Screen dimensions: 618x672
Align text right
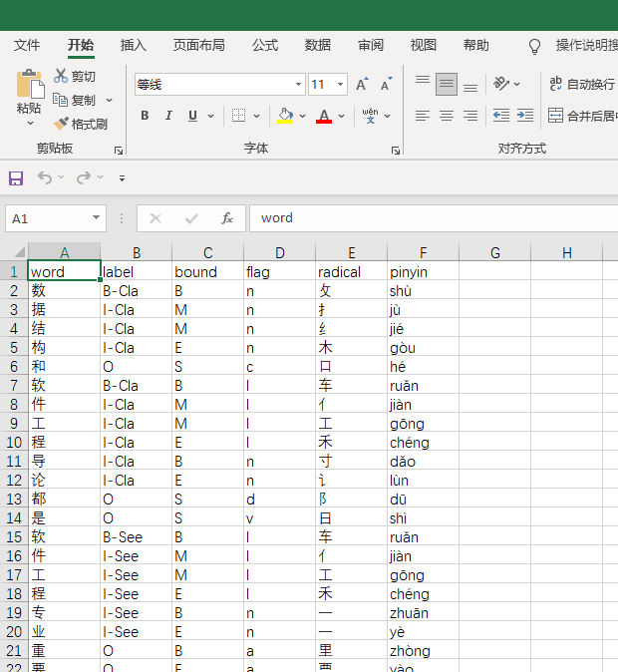point(470,116)
